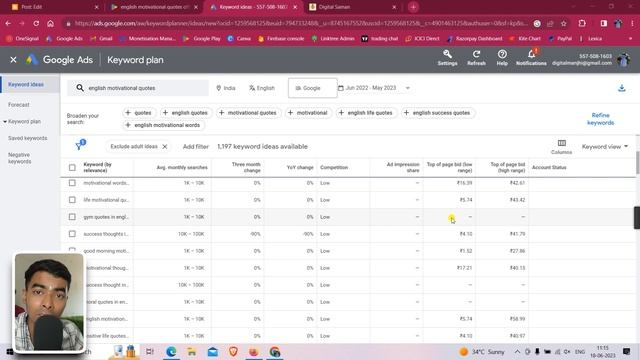Add the english life quotes suggestion

pos(366,113)
